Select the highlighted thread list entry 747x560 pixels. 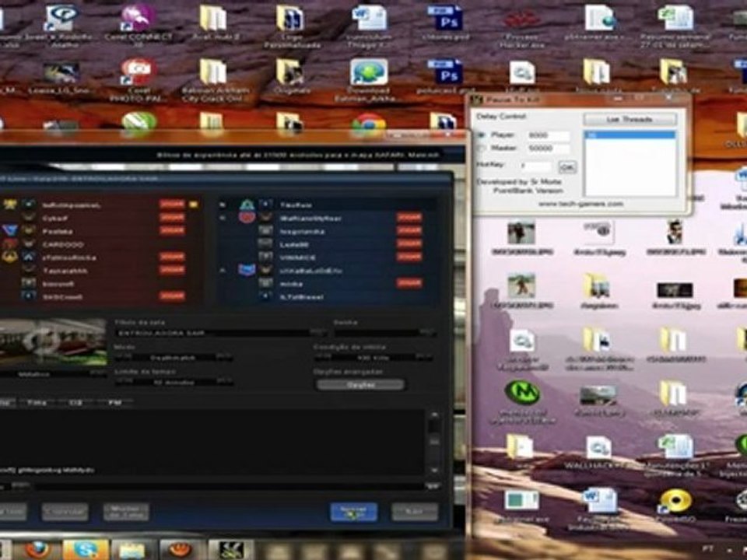(630, 135)
